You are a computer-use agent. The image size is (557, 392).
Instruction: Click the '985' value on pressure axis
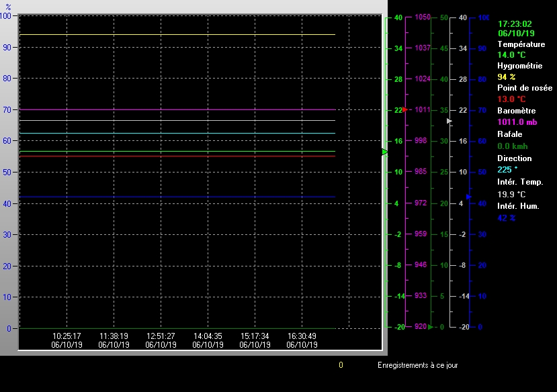pyautogui.click(x=421, y=171)
